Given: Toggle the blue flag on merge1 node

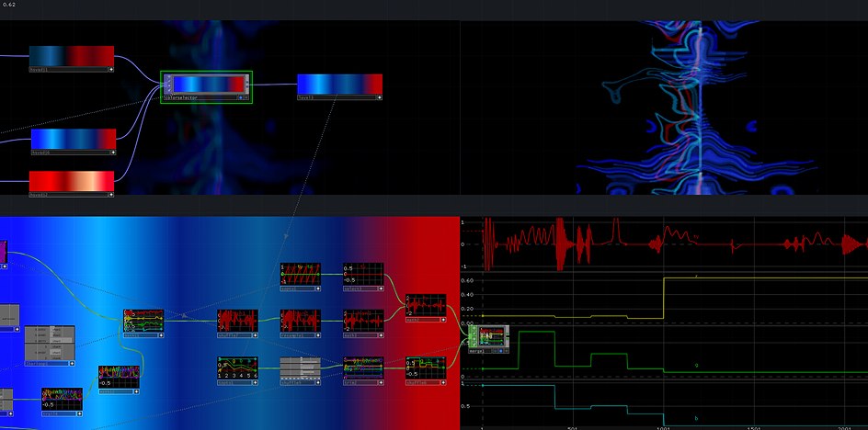Looking at the screenshot, I should pos(500,350).
